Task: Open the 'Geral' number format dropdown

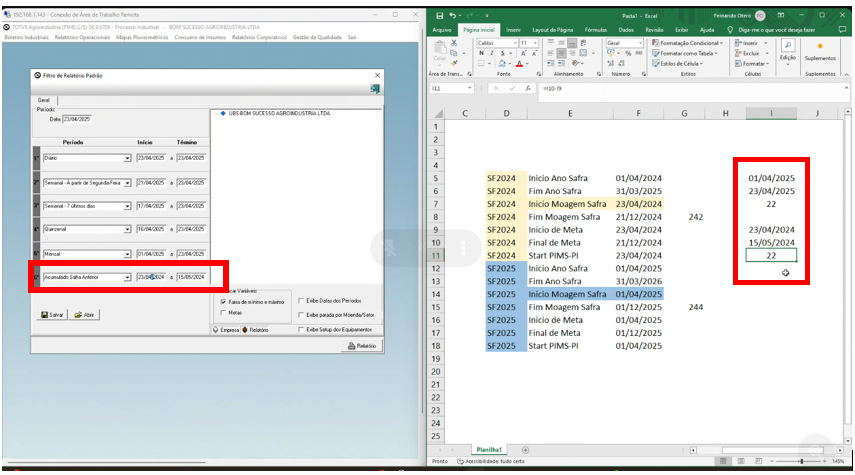Action: (640, 43)
